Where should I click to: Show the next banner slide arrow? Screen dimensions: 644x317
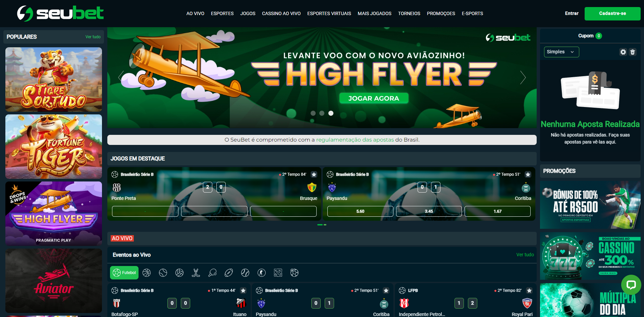(x=523, y=77)
